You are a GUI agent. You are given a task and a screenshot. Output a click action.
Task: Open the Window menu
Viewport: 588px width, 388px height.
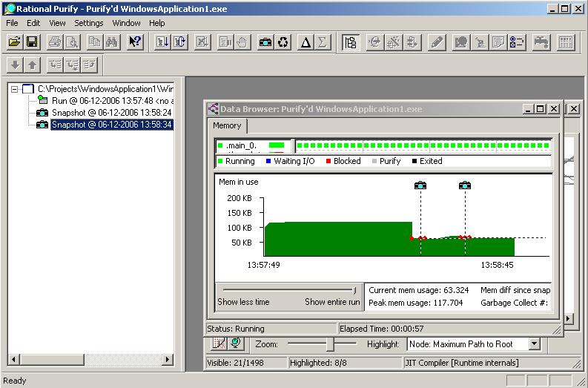pos(126,23)
